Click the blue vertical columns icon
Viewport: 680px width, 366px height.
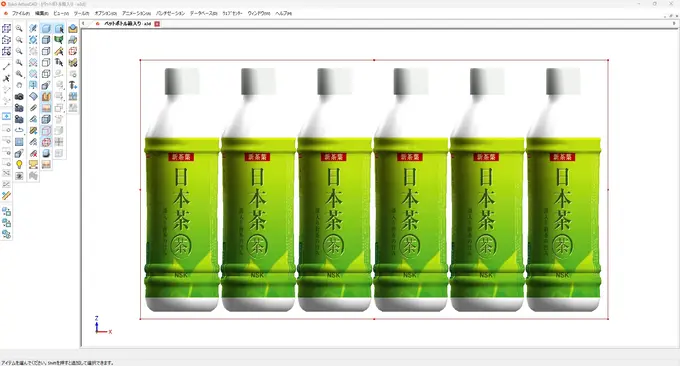coord(73,96)
